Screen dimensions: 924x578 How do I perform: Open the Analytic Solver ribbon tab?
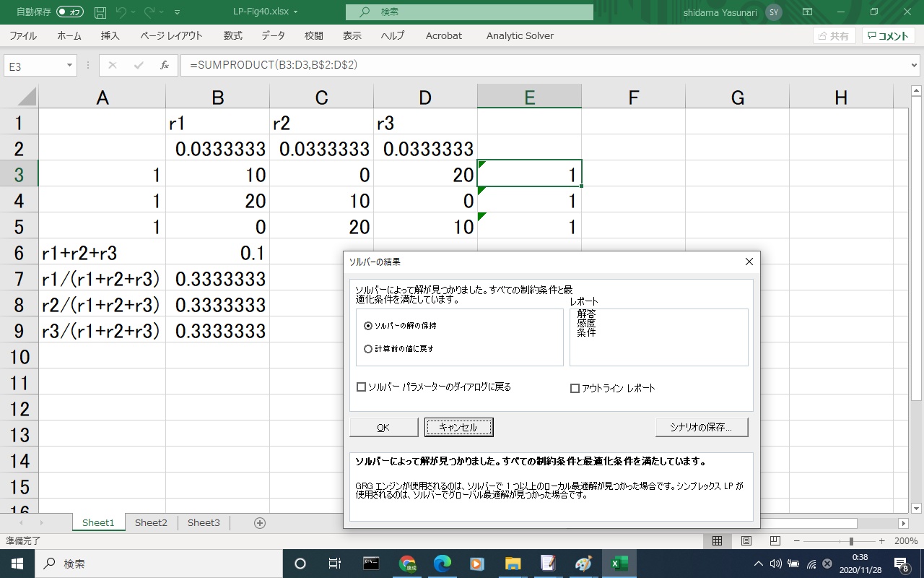[520, 35]
